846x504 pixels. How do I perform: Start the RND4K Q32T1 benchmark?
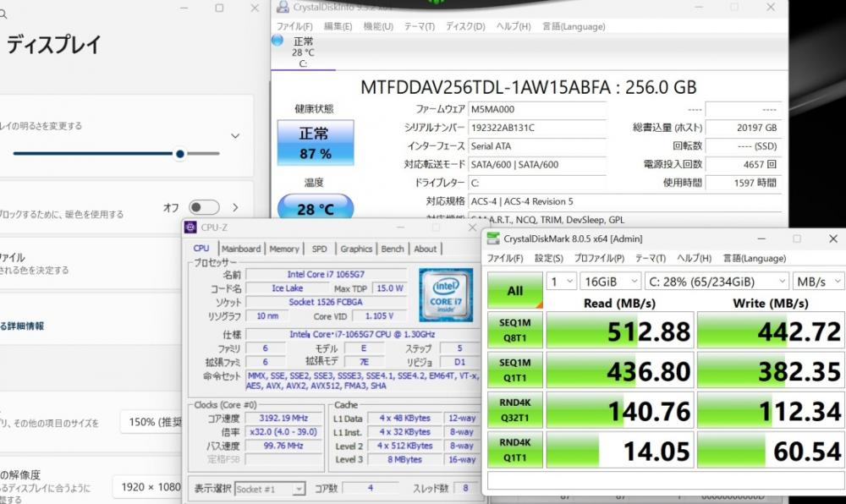pos(515,409)
